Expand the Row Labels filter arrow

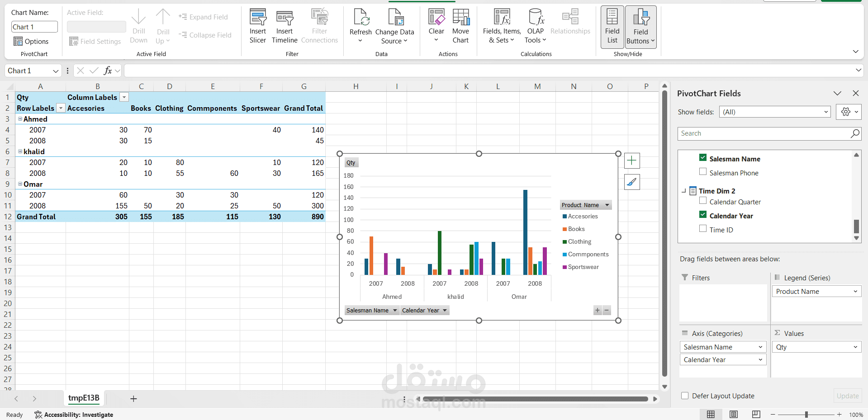pos(60,108)
